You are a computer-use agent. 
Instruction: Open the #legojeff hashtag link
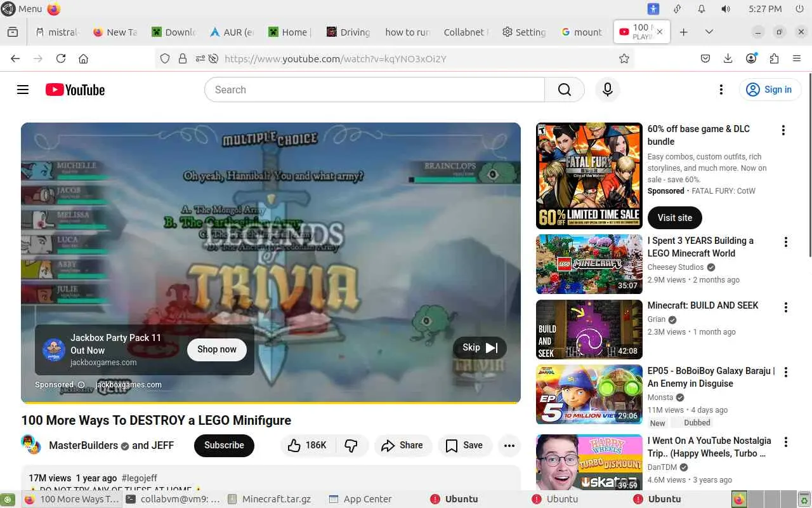pos(139,478)
